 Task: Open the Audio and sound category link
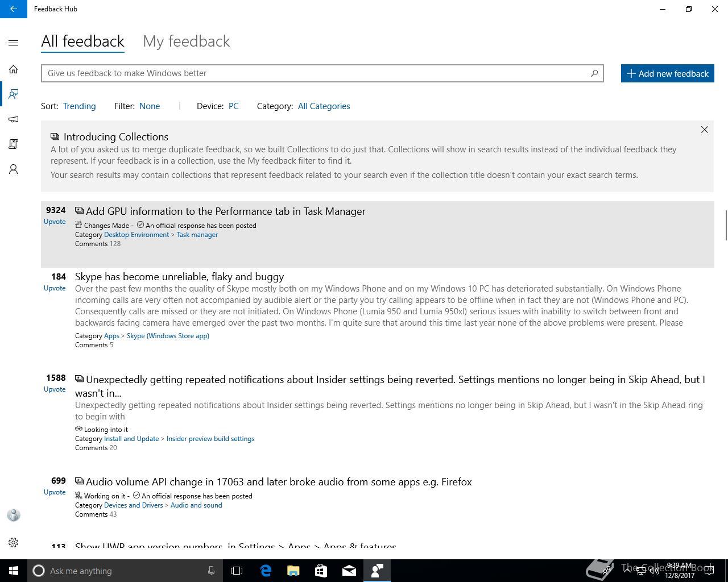pos(196,505)
